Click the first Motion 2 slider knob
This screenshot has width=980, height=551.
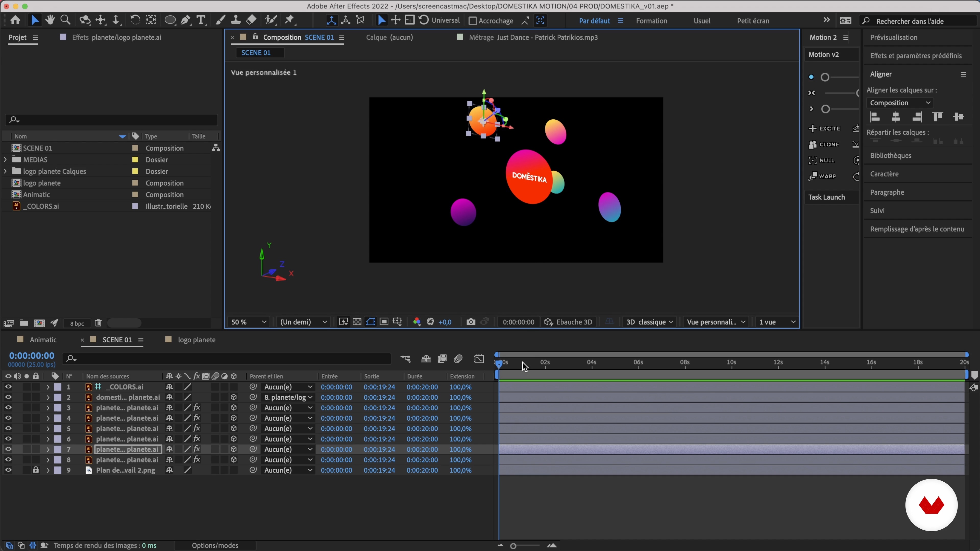tap(825, 78)
